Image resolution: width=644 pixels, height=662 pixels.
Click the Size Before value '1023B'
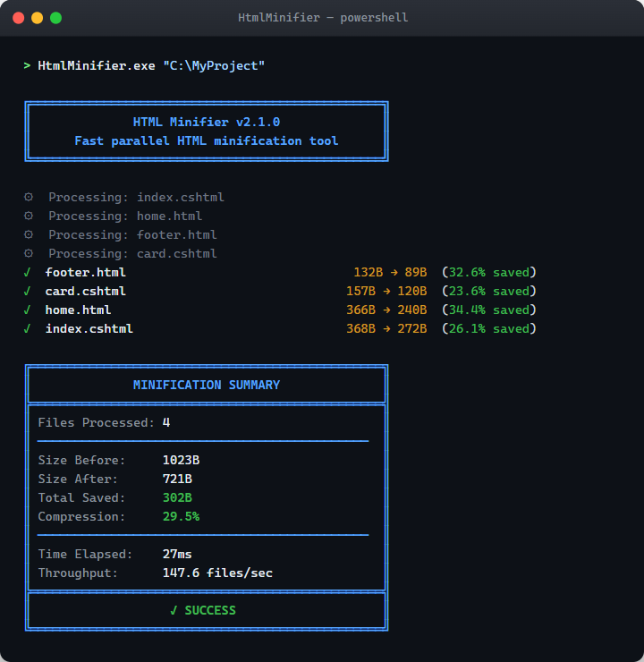tap(181, 460)
